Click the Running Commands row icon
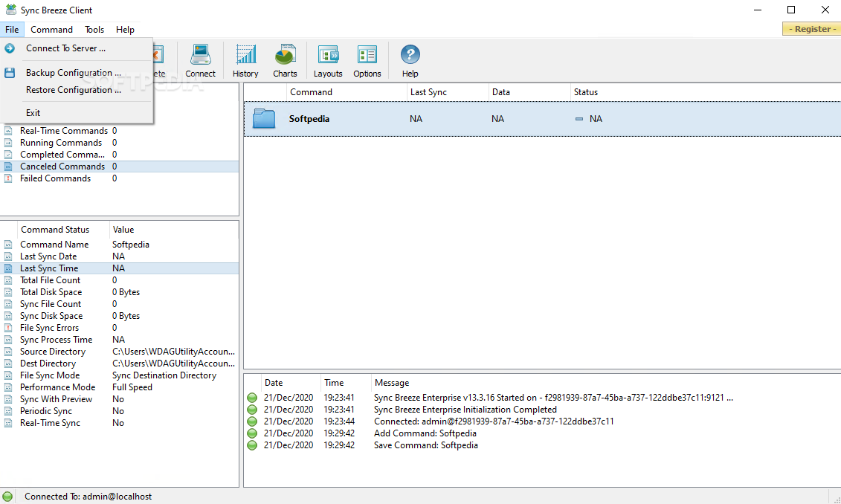The image size is (841, 504). point(8,143)
